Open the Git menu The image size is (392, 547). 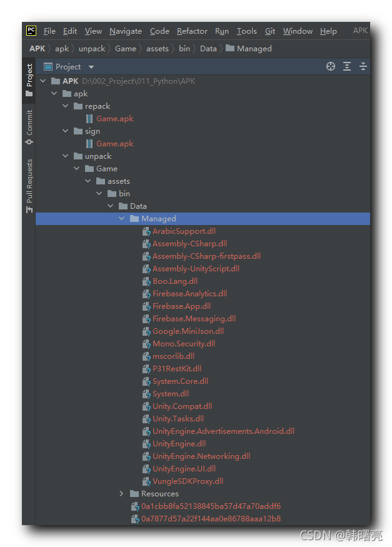pyautogui.click(x=270, y=31)
